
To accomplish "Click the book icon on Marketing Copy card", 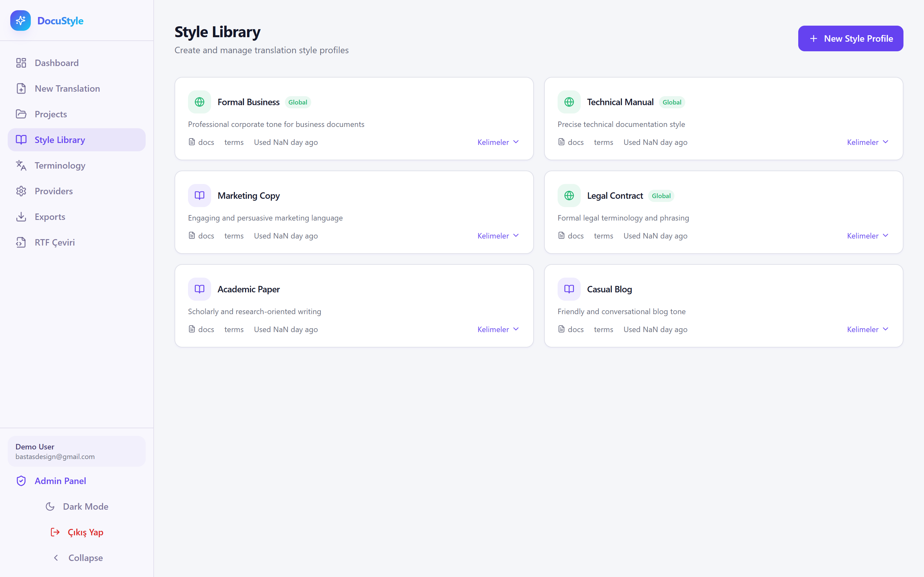I will pos(199,196).
